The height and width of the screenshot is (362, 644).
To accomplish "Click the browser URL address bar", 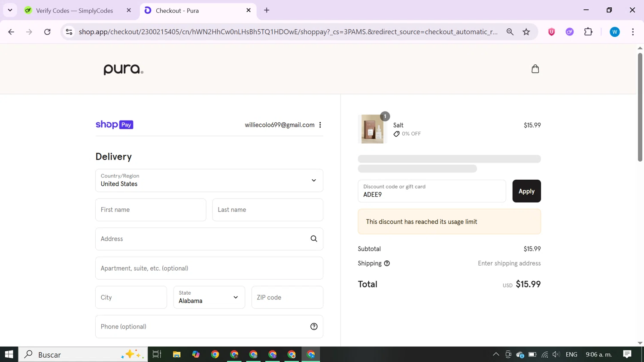I will coord(288,32).
